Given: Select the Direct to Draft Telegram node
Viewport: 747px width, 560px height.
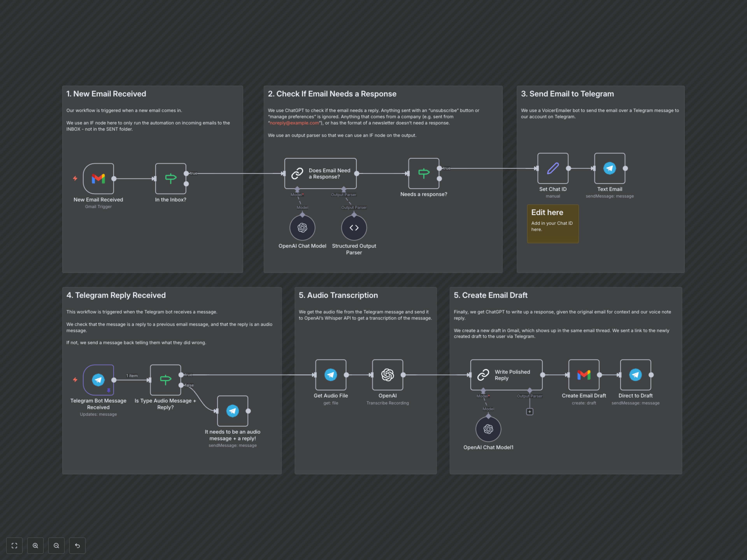Looking at the screenshot, I should pos(635,375).
